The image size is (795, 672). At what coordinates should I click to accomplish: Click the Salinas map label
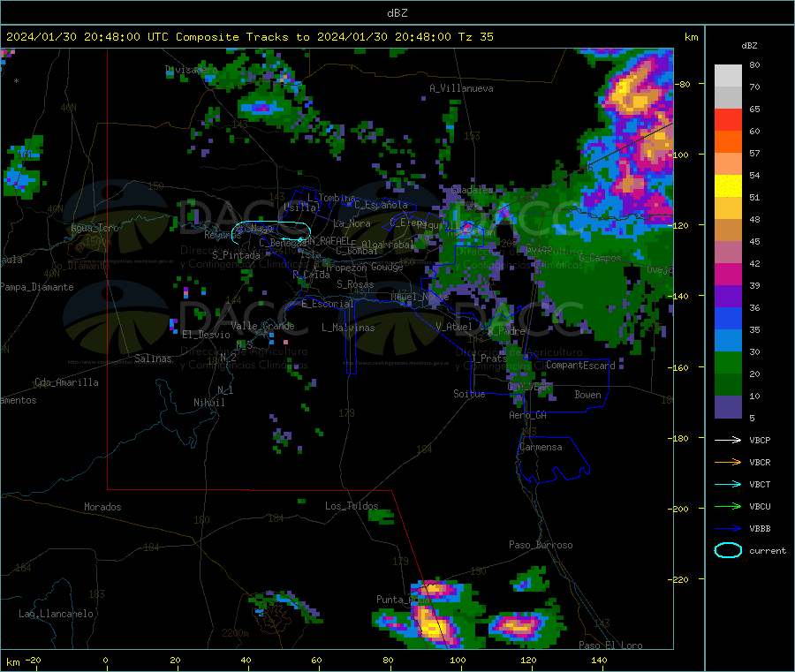[153, 359]
